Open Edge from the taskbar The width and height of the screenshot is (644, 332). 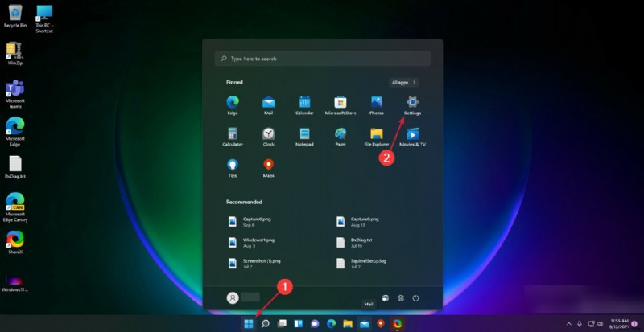point(332,324)
